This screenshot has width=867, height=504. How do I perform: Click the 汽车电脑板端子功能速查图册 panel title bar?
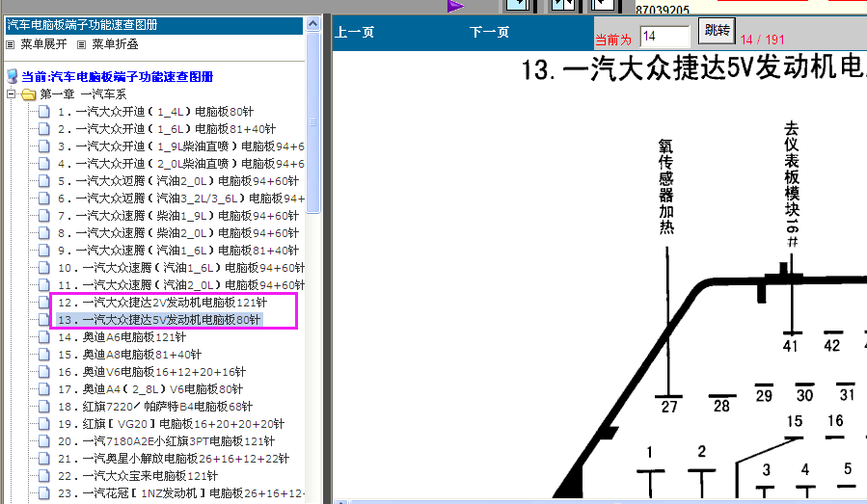click(154, 25)
